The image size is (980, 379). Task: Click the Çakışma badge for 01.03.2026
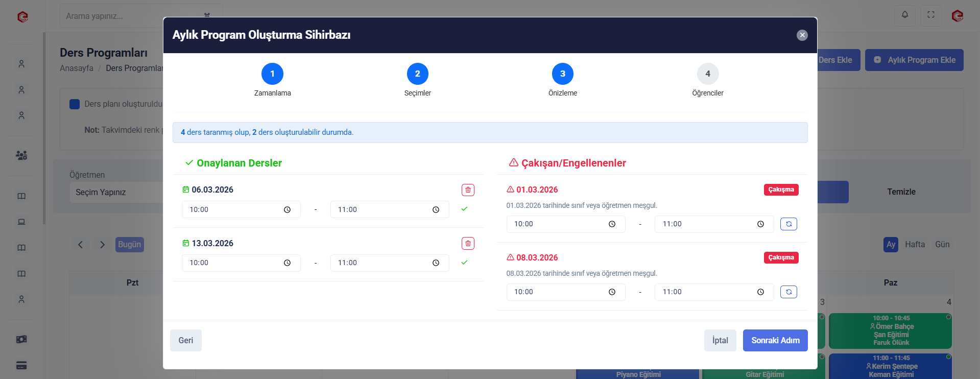point(781,190)
